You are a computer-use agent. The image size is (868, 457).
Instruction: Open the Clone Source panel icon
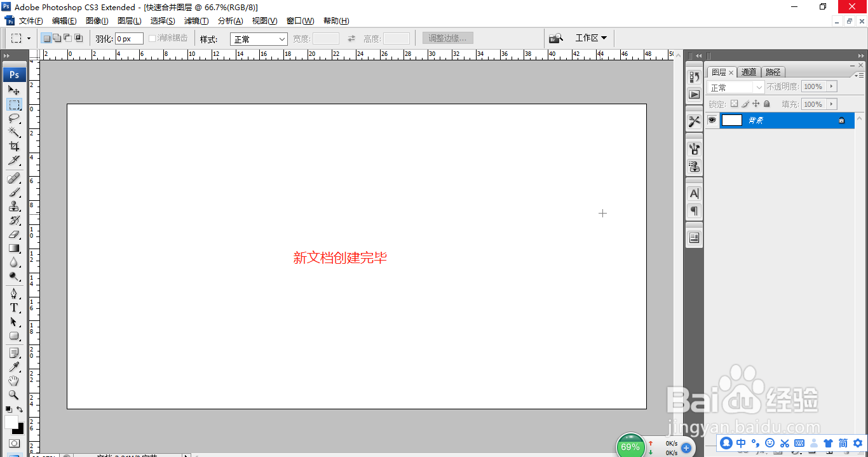(695, 167)
